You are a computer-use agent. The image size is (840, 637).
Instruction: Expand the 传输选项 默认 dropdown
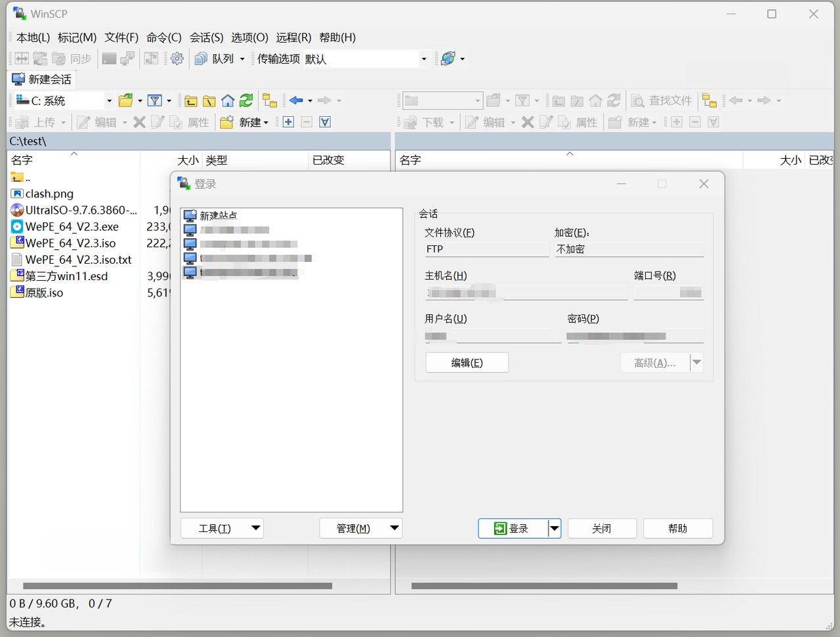point(423,59)
